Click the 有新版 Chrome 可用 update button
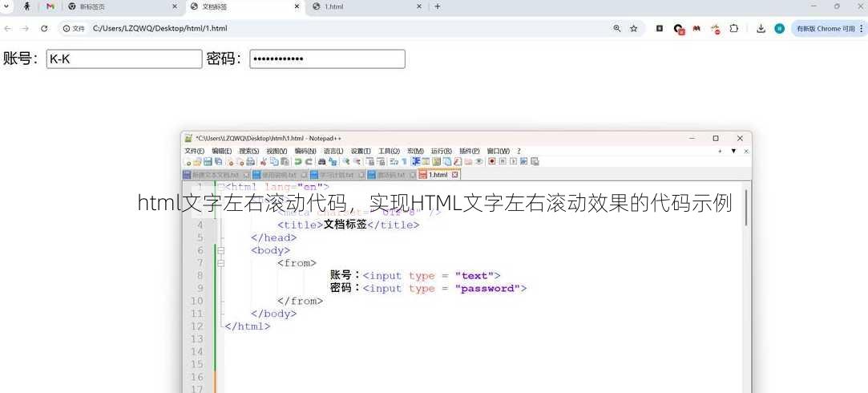Screen dimensions: 868x393 (828, 28)
